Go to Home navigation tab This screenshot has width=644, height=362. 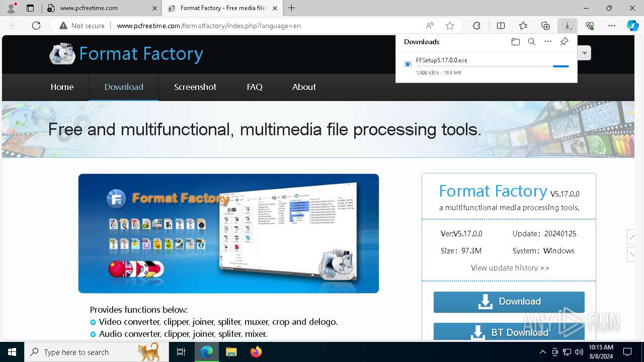[x=62, y=87]
